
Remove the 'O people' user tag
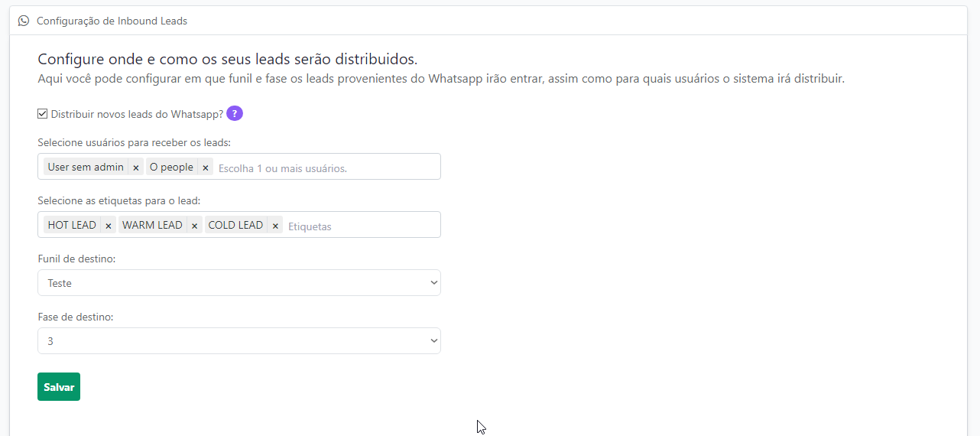coord(205,168)
